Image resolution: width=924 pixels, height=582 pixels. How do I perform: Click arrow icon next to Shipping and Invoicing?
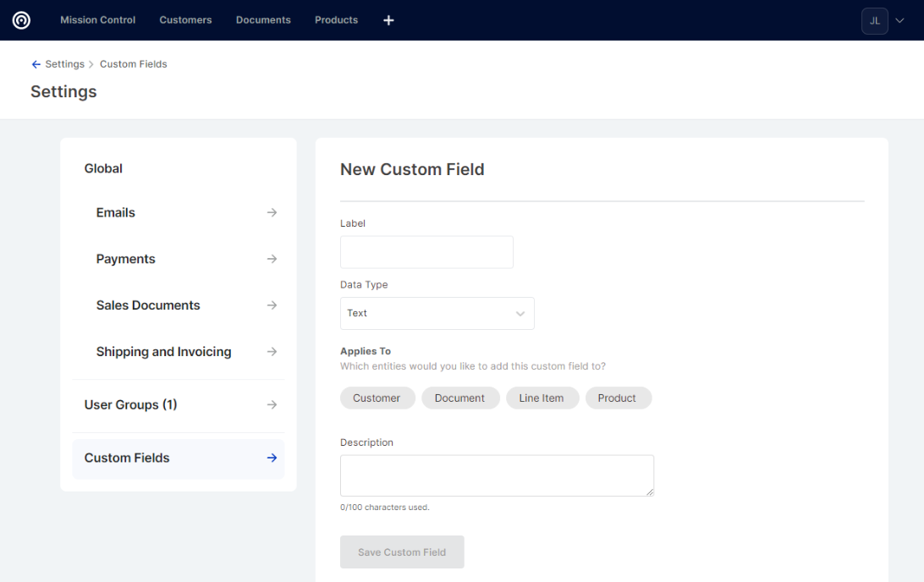pyautogui.click(x=272, y=352)
